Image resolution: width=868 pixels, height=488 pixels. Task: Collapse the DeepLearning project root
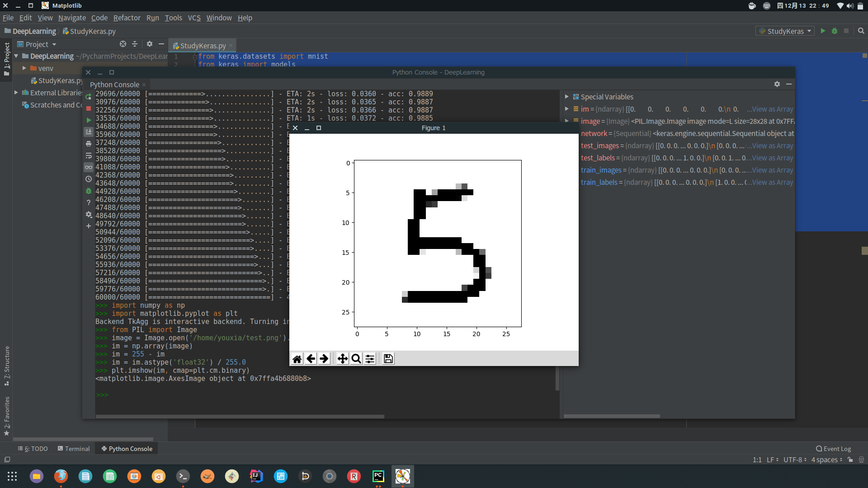(x=16, y=56)
